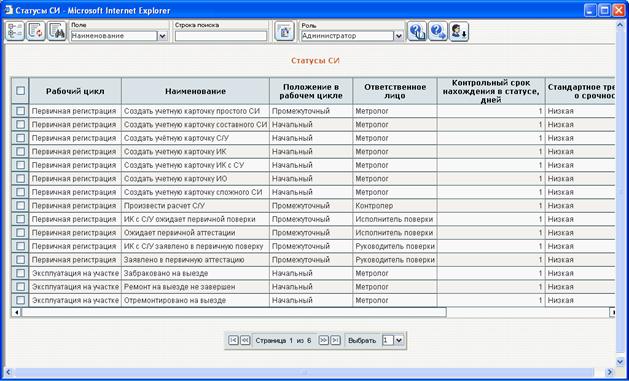Screen dimensions: 629x381
Task: Click the 'Рабочий цикл' column header
Action: pos(75,91)
